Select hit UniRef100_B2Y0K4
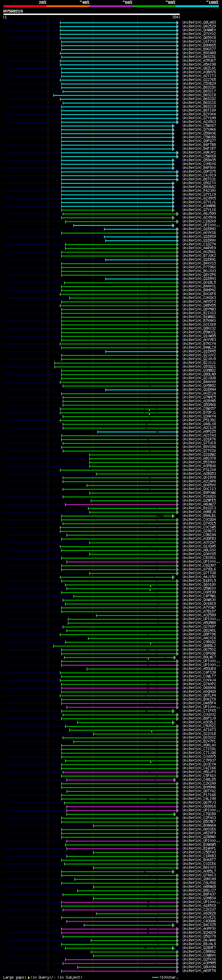This screenshot has height=980, width=222. pyautogui.click(x=199, y=114)
